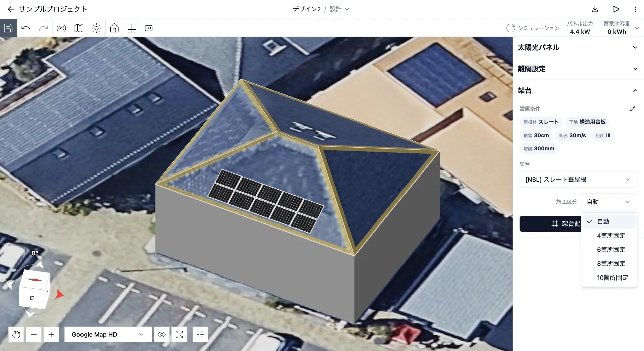Click the デザイン2 breadcrumb

pos(307,9)
